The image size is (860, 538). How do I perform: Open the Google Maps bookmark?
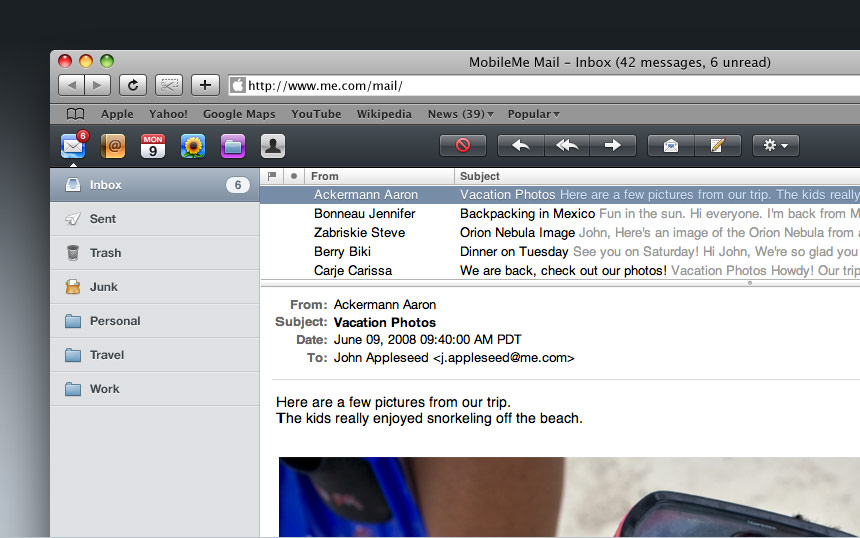pos(239,114)
